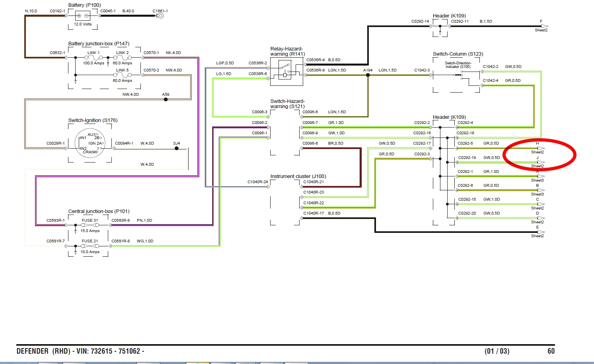The height and width of the screenshot is (364, 594).
Task: Follow the H arrow to Sheet2
Action: [541, 148]
